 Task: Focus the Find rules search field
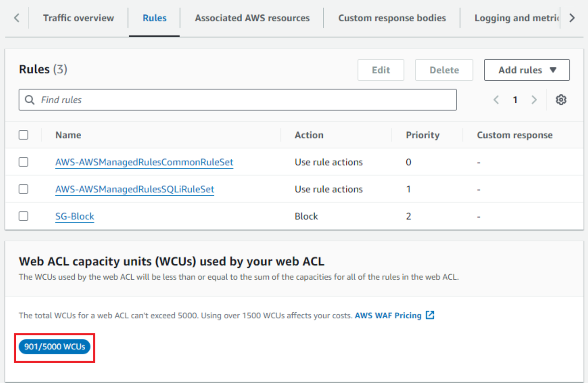[238, 100]
